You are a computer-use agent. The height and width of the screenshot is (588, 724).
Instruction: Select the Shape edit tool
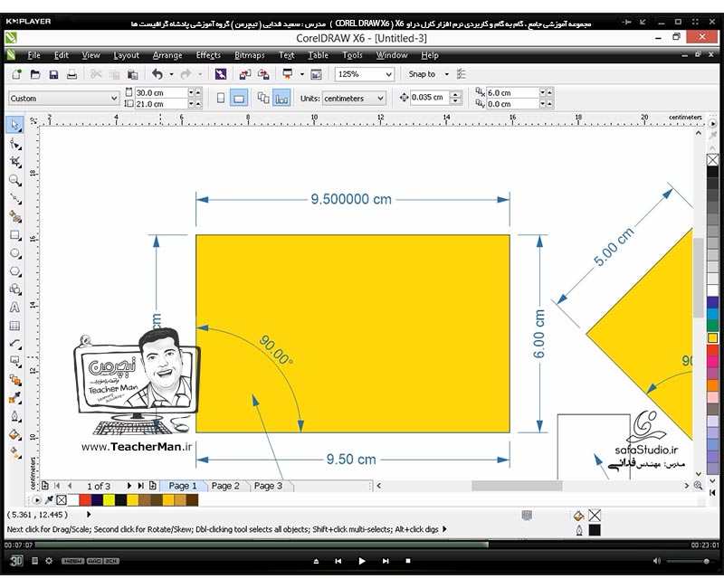point(14,144)
